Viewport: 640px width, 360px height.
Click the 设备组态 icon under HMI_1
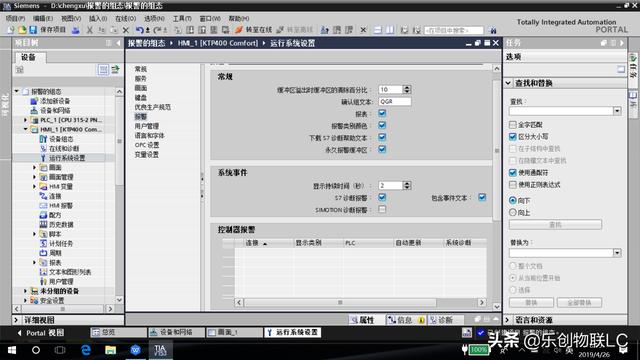click(43, 139)
